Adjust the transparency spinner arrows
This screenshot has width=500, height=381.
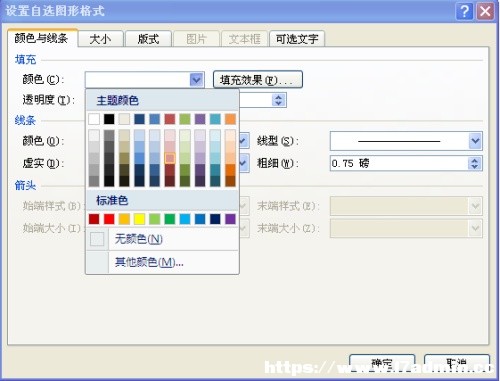tap(279, 100)
